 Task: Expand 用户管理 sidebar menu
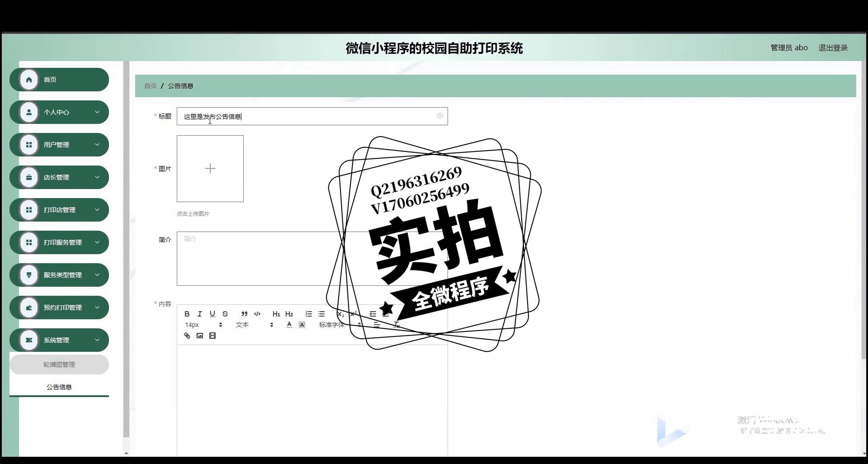(x=59, y=145)
